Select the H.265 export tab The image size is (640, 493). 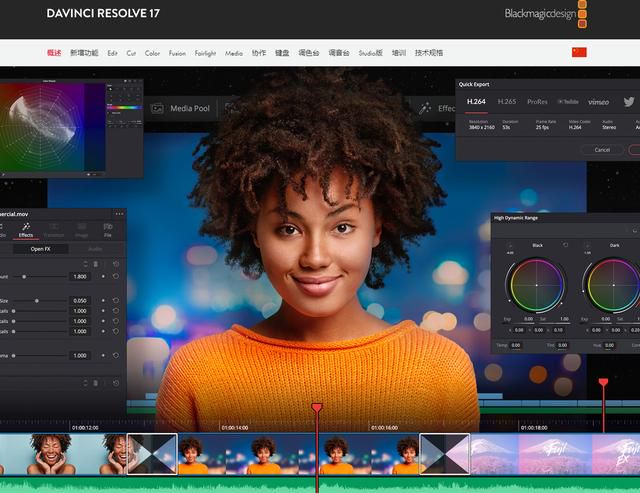tap(507, 102)
